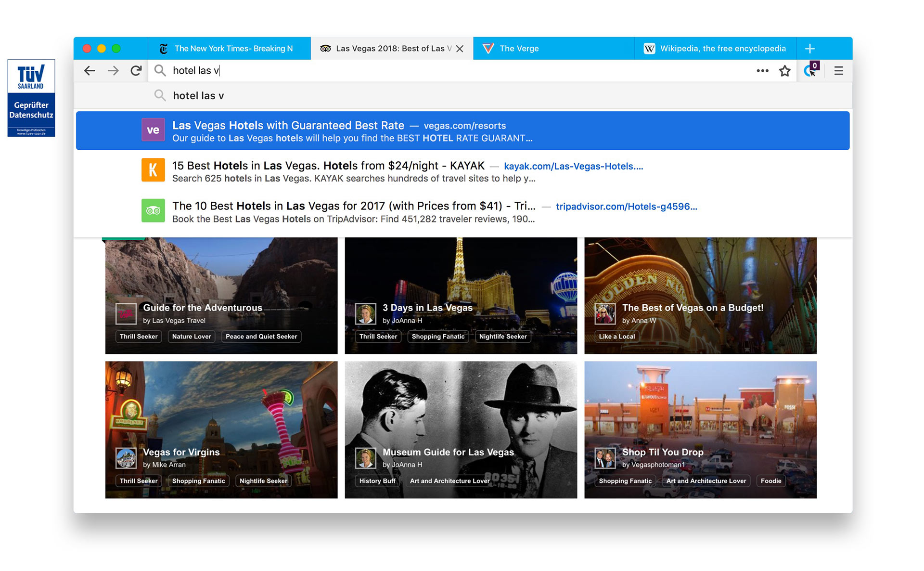Open the KAYAK 15 Best Hotels result
This screenshot has width=924, height=571.
(463, 171)
